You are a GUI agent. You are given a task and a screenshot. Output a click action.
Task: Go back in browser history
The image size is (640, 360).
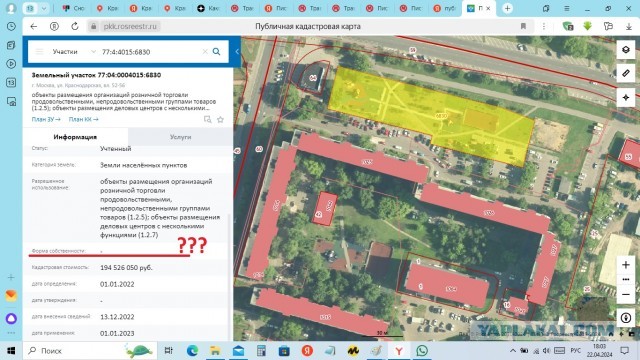(33, 26)
